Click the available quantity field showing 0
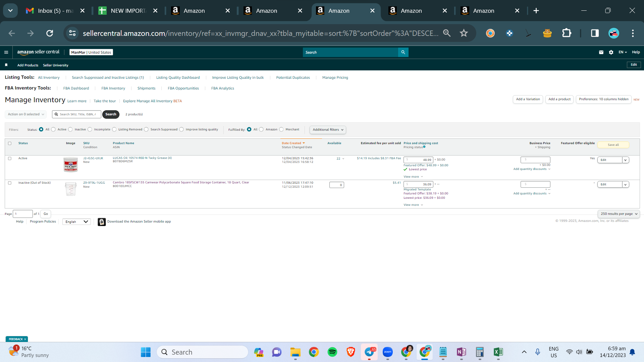Viewport: 644px width, 362px height. tap(337, 185)
